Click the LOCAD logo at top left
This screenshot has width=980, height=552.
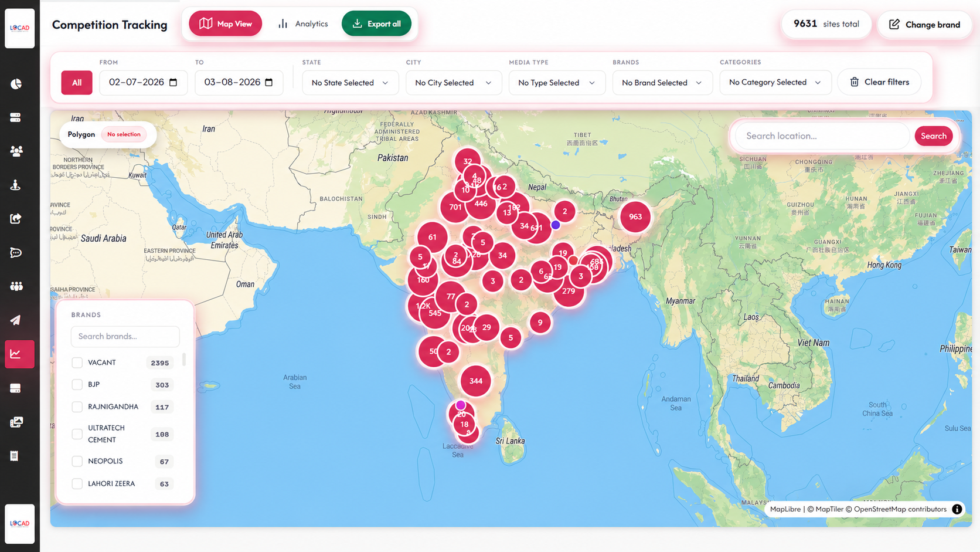tap(19, 28)
